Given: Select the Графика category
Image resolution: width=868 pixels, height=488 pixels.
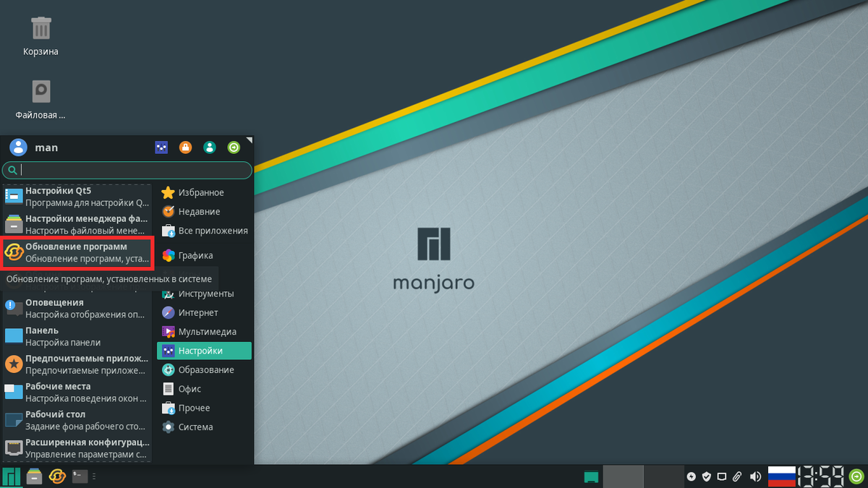Looking at the screenshot, I should [204, 255].
